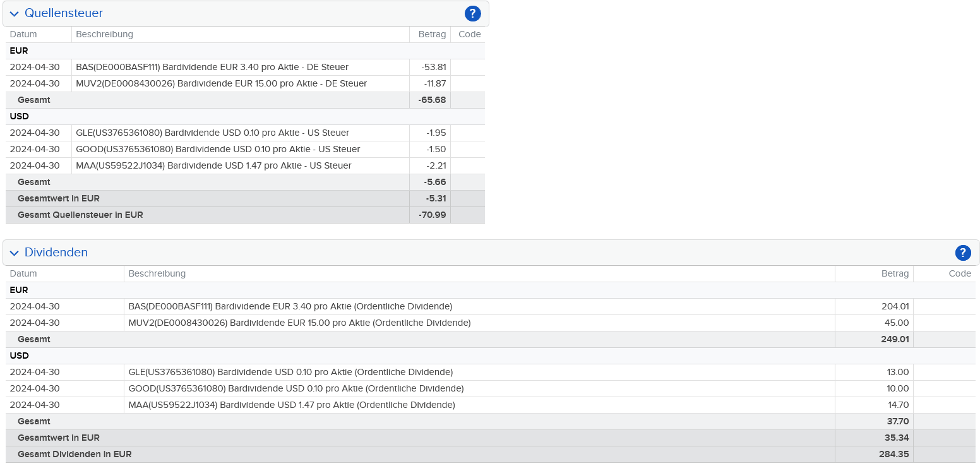Select dividend amount 204.01
Screen dimensions: 980x466
[x=895, y=306]
